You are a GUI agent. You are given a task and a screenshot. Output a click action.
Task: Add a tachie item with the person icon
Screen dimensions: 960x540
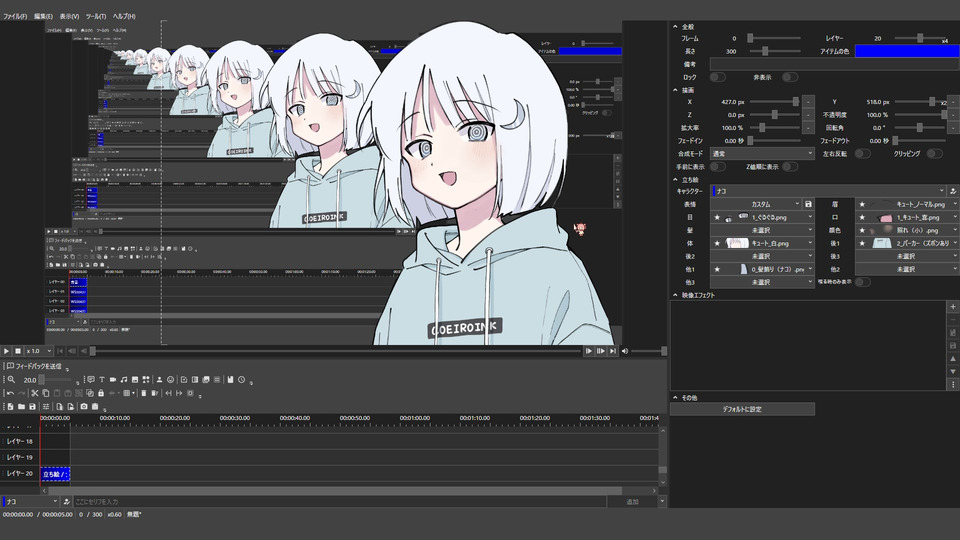tap(160, 380)
